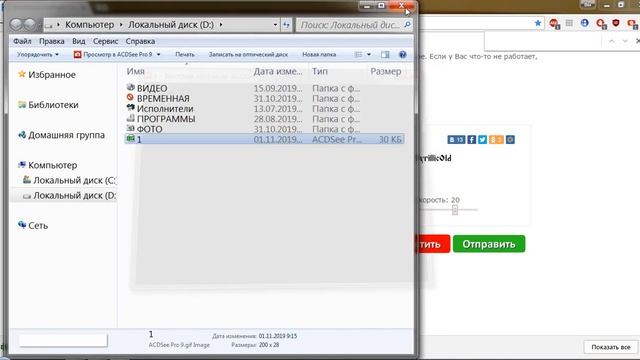Select Библиотеки in navigation pane

[53, 105]
